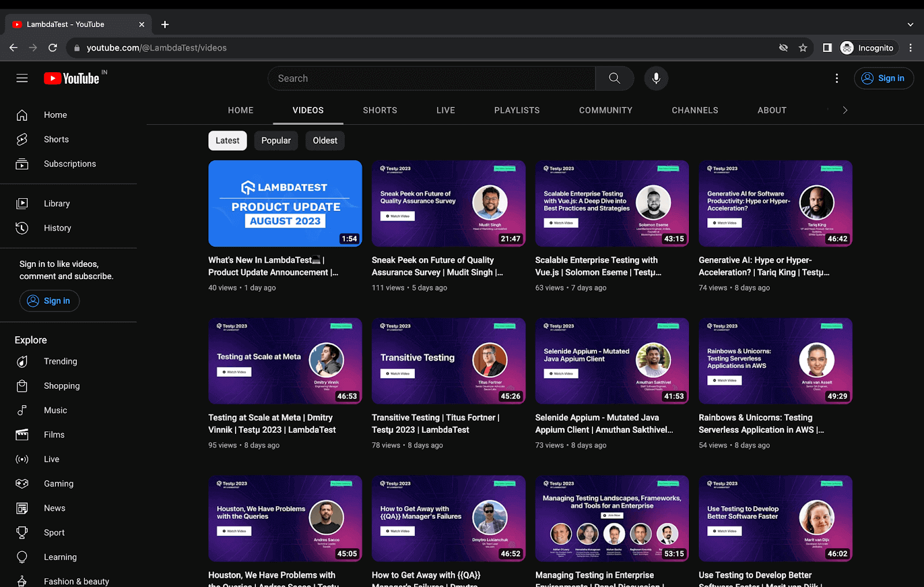Click the YouTube search input field

tap(431, 79)
